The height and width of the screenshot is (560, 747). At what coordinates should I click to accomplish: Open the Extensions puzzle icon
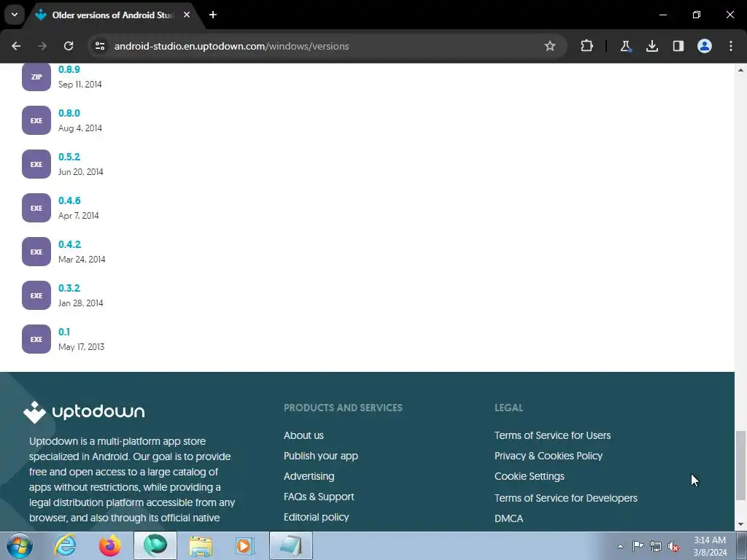click(587, 46)
